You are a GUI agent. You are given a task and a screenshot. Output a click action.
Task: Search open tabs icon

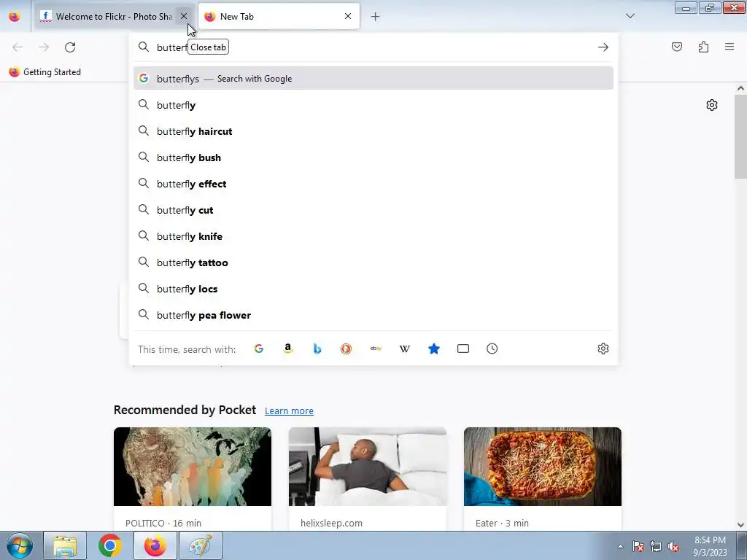(463, 349)
